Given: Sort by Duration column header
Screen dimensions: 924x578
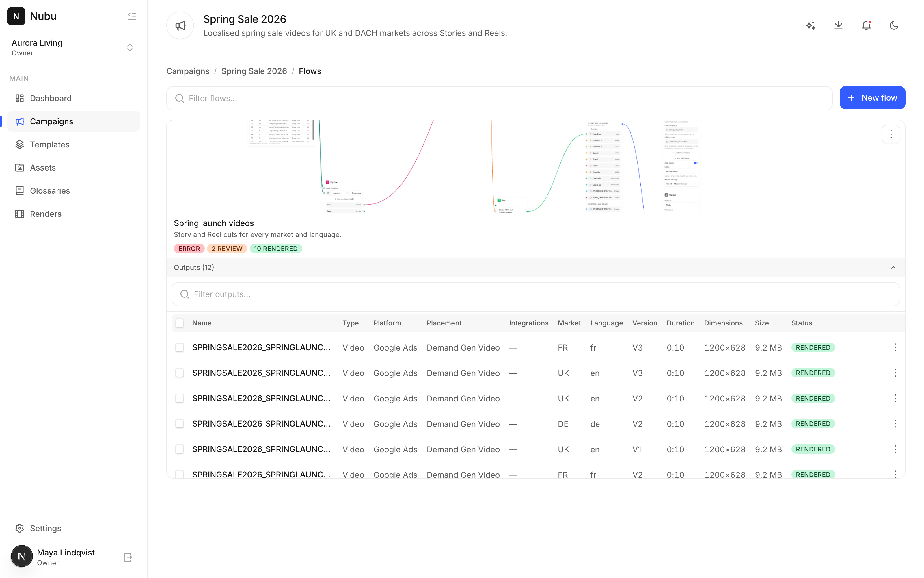Looking at the screenshot, I should tap(680, 323).
